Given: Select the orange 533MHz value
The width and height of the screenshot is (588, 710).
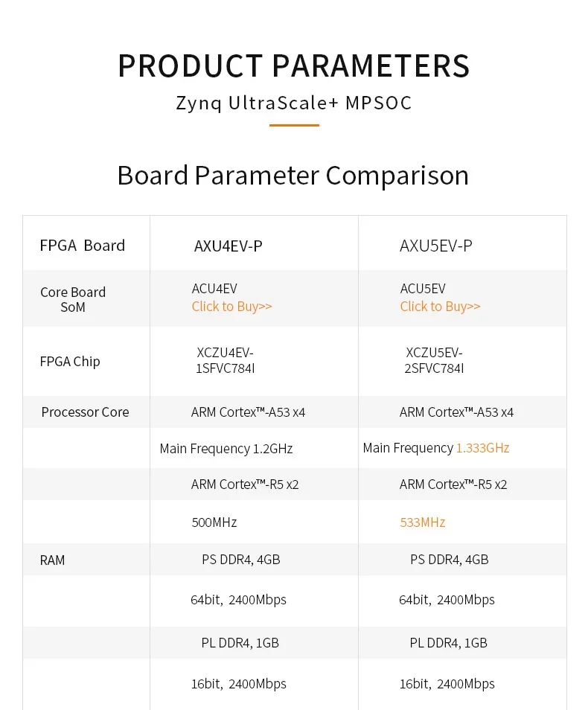Looking at the screenshot, I should [x=422, y=522].
